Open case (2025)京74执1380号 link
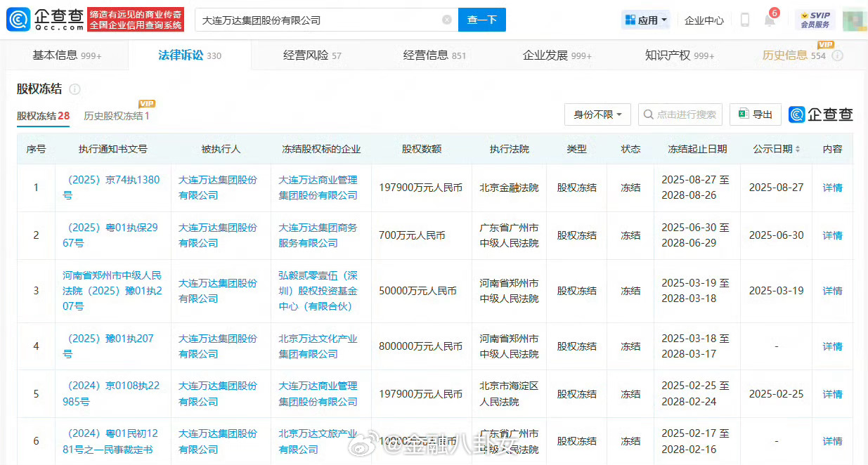868x465 pixels. click(112, 188)
